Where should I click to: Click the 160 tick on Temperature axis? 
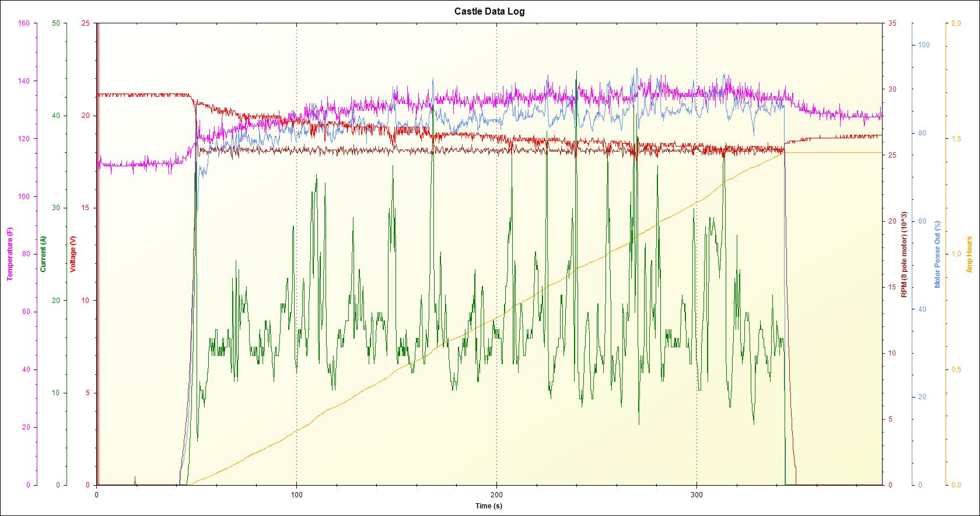[24, 23]
